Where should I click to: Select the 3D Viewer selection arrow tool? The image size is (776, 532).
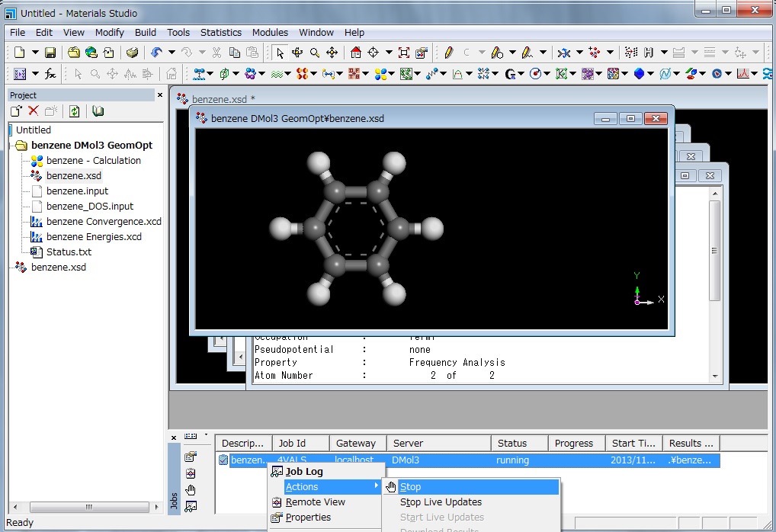coord(280,53)
